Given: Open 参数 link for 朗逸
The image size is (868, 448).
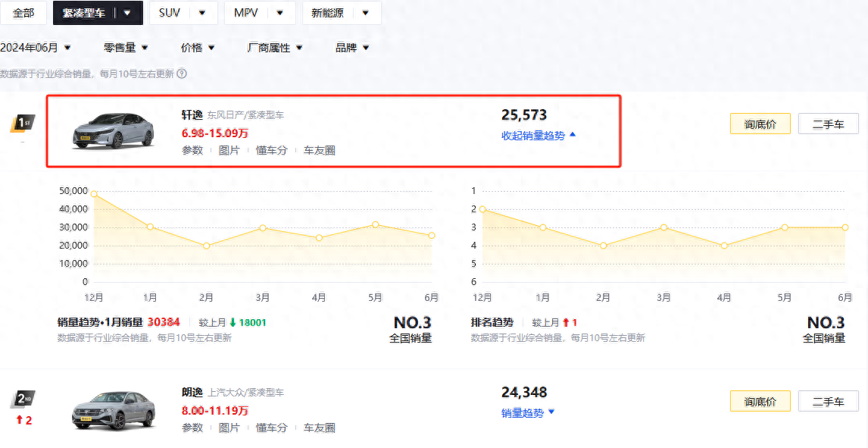Looking at the screenshot, I should pyautogui.click(x=192, y=428).
